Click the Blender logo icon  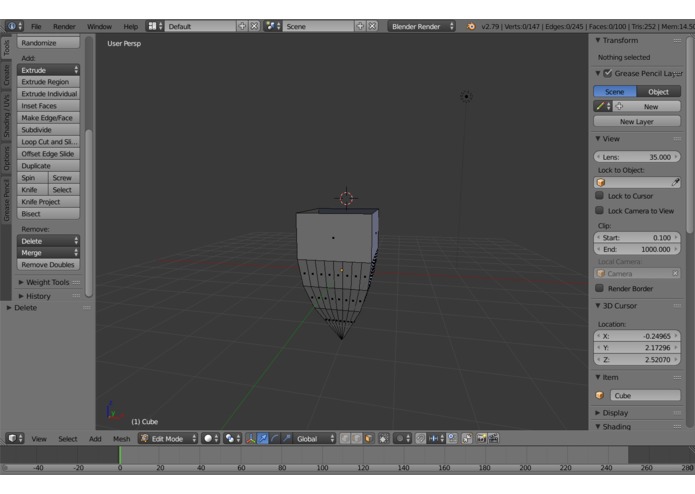point(471,26)
